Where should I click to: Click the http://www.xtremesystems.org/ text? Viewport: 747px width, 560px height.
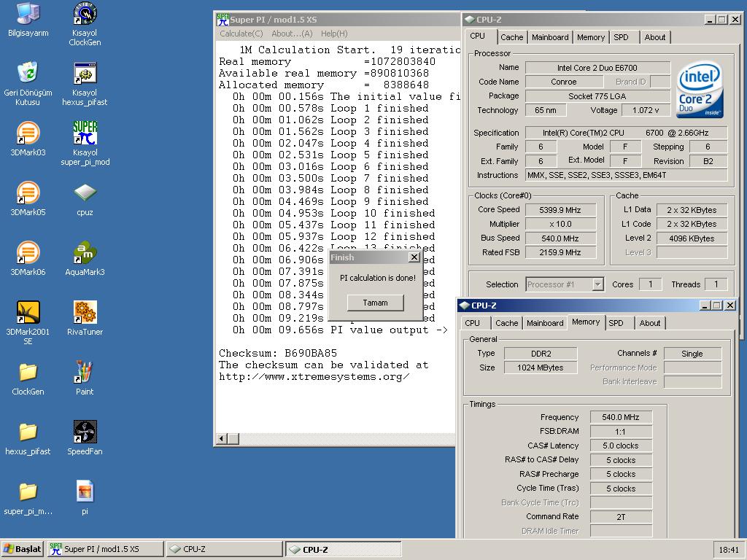point(314,377)
